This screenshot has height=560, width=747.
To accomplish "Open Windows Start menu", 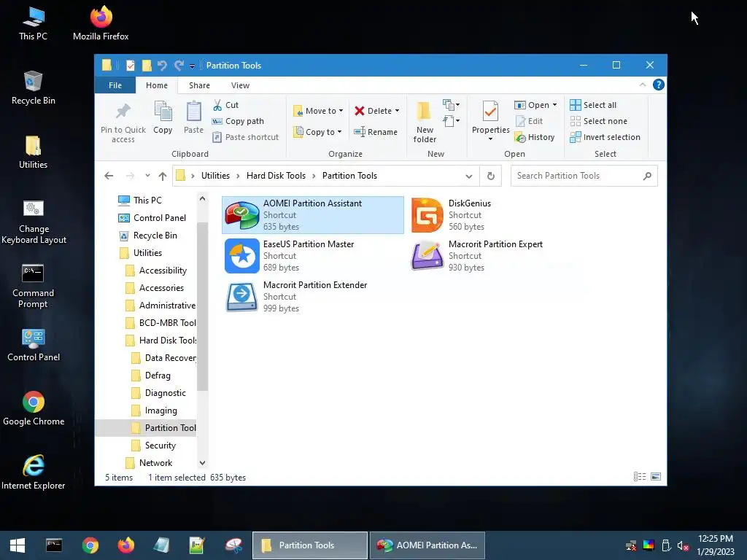I will [x=18, y=545].
